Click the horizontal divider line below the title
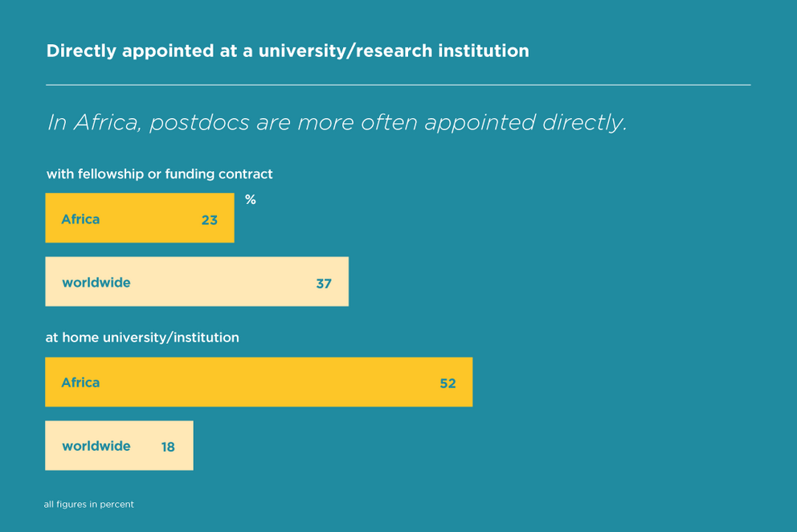This screenshot has width=797, height=532. (x=398, y=84)
